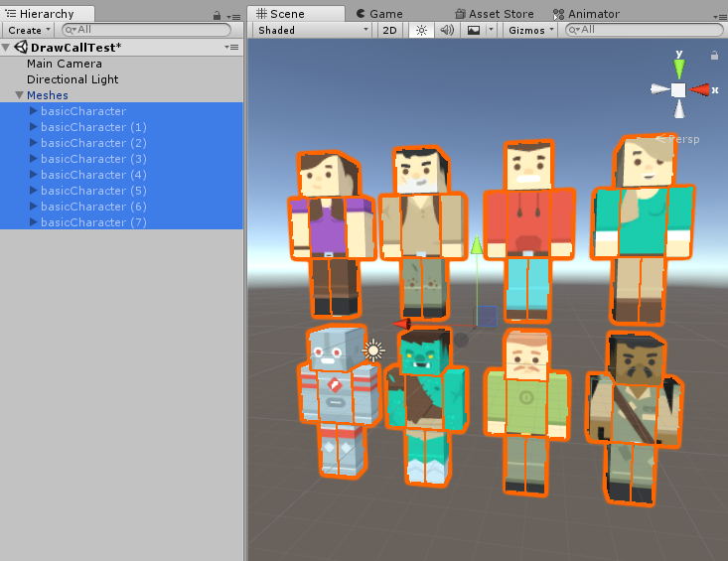Screen dimensions: 728x561
Task: Select green zombie character
Action: [x=426, y=407]
